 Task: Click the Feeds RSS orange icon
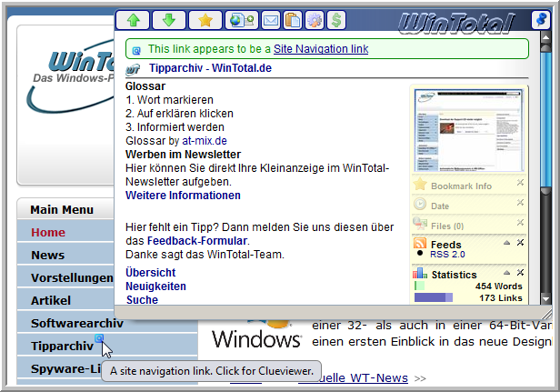point(420,243)
